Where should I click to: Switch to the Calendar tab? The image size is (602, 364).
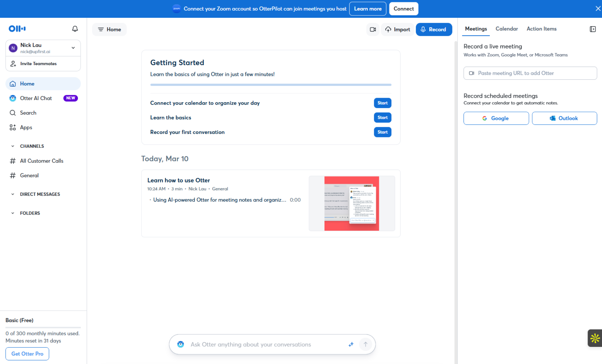pyautogui.click(x=507, y=29)
